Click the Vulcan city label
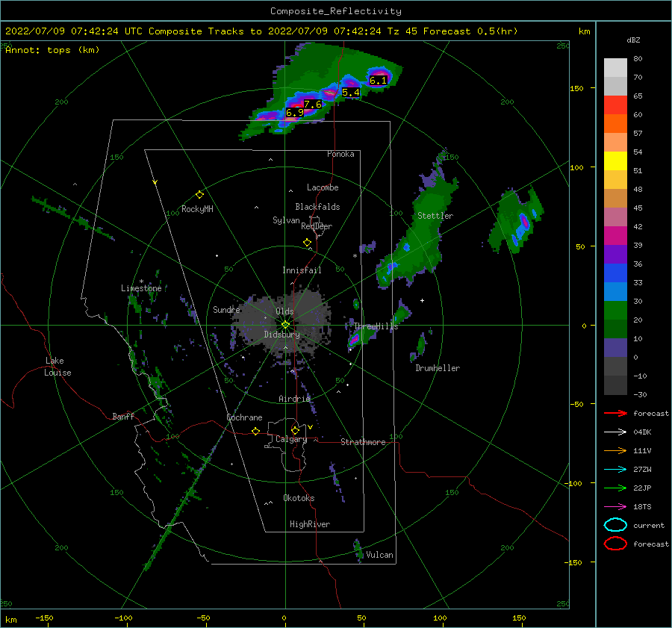The image size is (672, 628). pos(380,555)
